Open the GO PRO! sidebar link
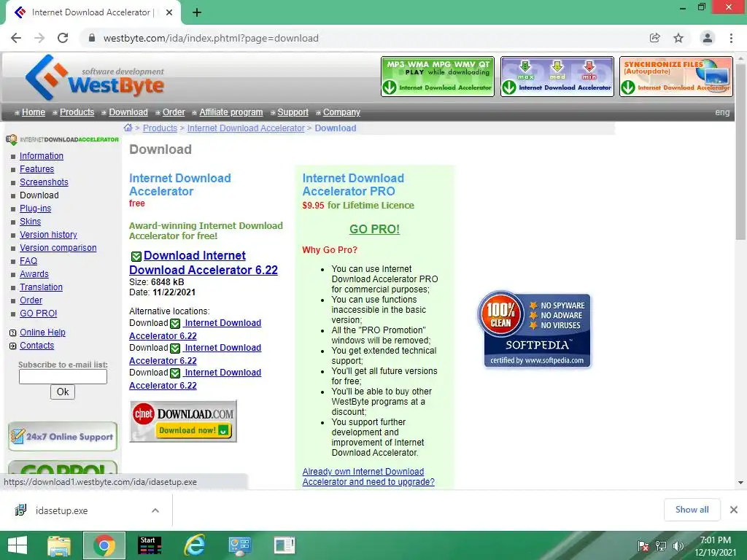This screenshot has height=560, width=747. (38, 314)
